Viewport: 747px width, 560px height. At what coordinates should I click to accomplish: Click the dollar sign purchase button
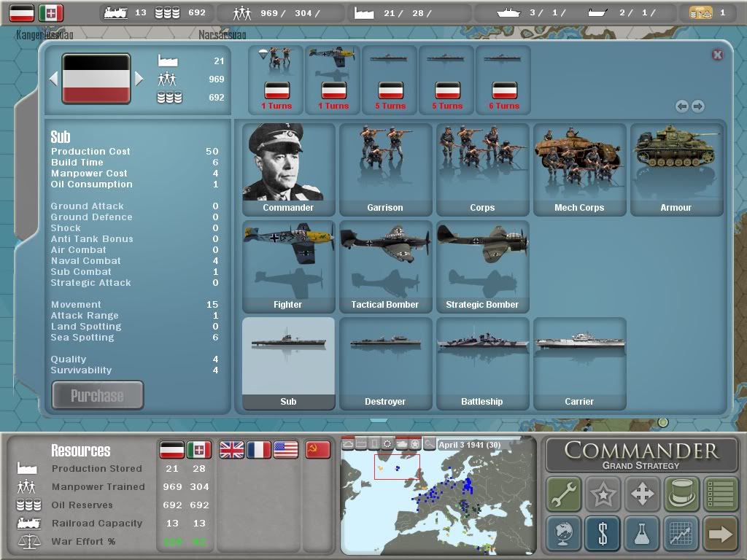coord(603,533)
